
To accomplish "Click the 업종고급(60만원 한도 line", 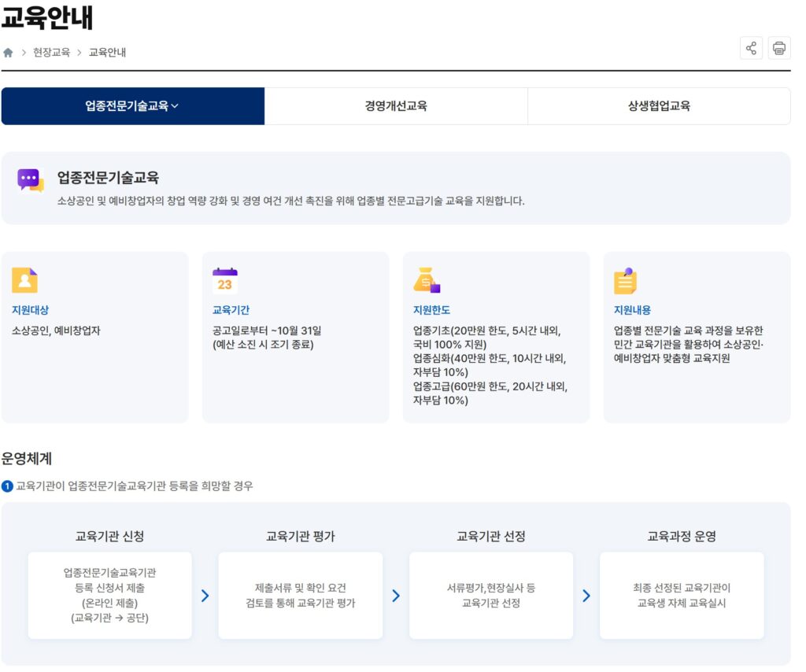I will click(490, 386).
